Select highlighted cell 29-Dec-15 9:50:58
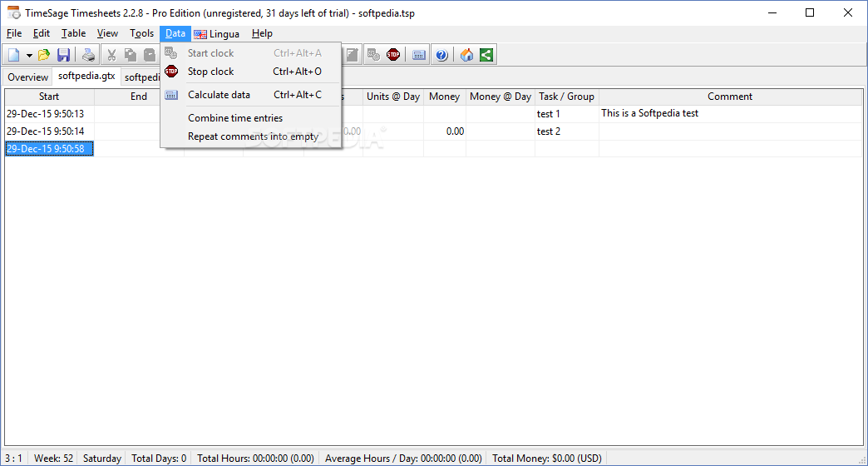This screenshot has width=868, height=466. coord(49,148)
